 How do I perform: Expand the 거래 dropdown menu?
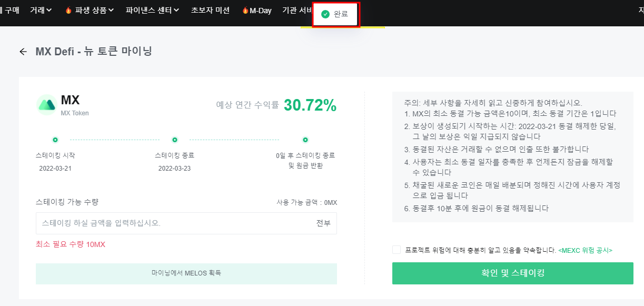click(x=41, y=10)
